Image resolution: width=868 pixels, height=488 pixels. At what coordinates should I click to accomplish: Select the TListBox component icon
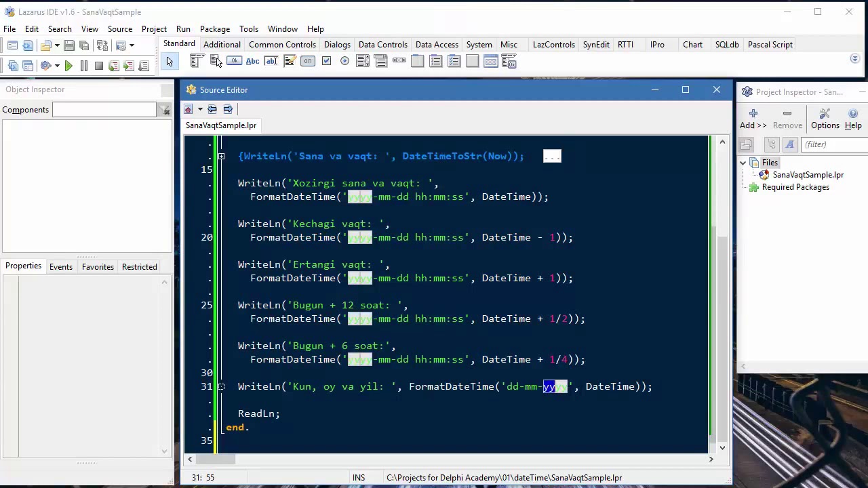pos(363,62)
